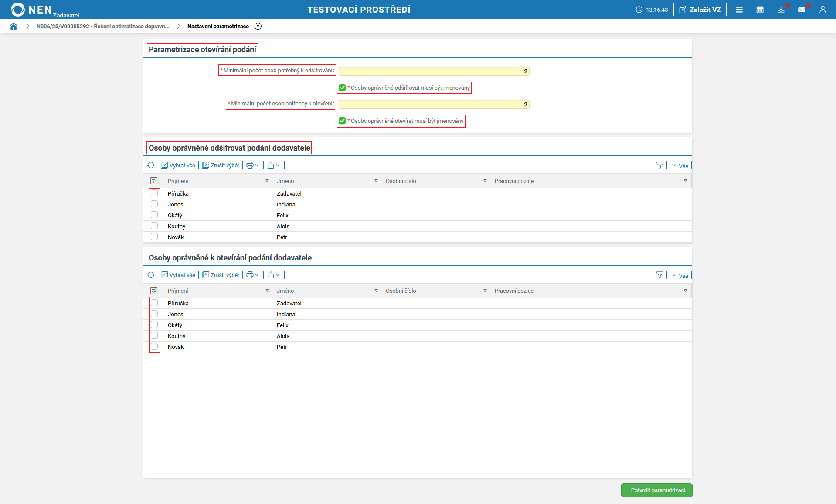Refresh the decryption persons table
Screen dimensions: 836x504
151,165
